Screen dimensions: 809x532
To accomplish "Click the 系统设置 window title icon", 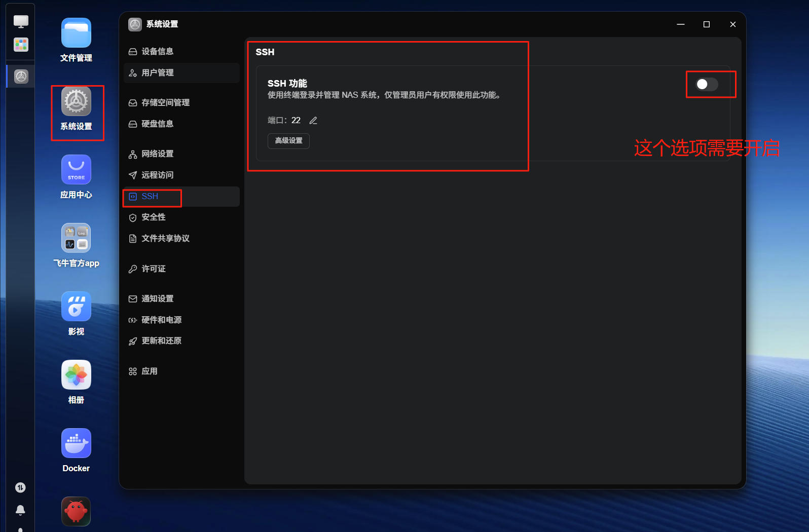I will 135,24.
